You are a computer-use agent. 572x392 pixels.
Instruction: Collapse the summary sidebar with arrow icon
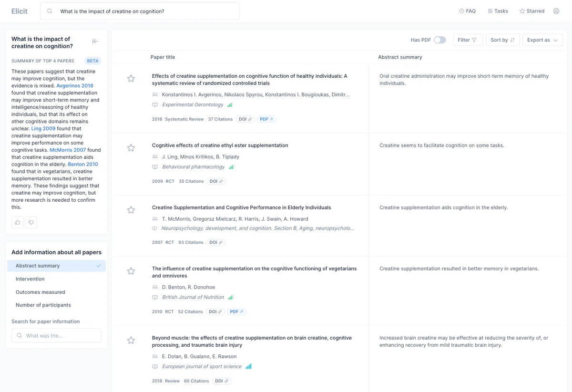[95, 41]
